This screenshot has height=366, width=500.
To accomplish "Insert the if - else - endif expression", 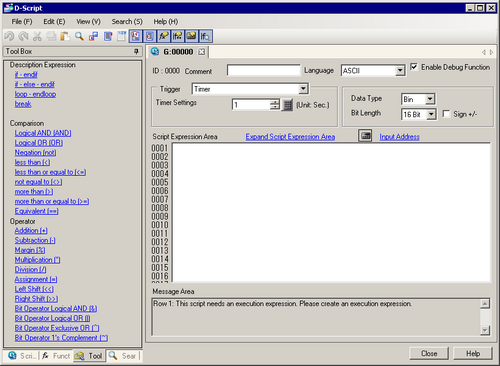I will point(35,84).
